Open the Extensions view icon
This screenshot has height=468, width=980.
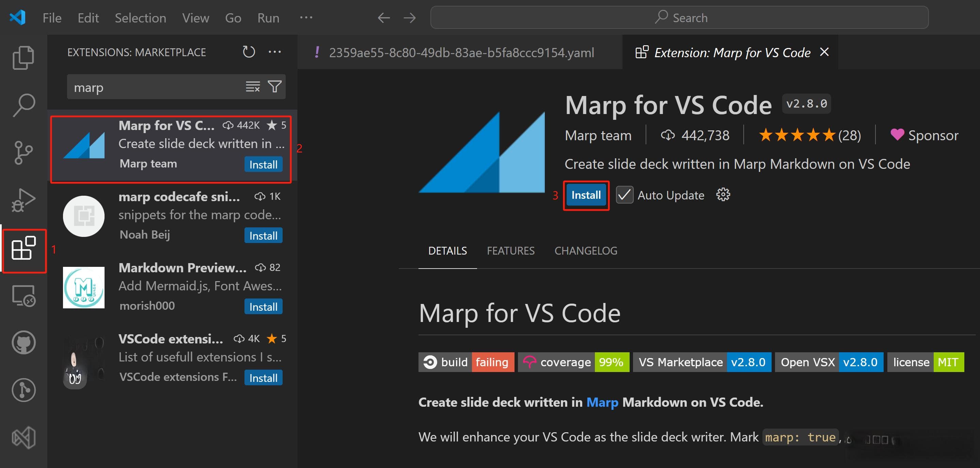pyautogui.click(x=23, y=248)
